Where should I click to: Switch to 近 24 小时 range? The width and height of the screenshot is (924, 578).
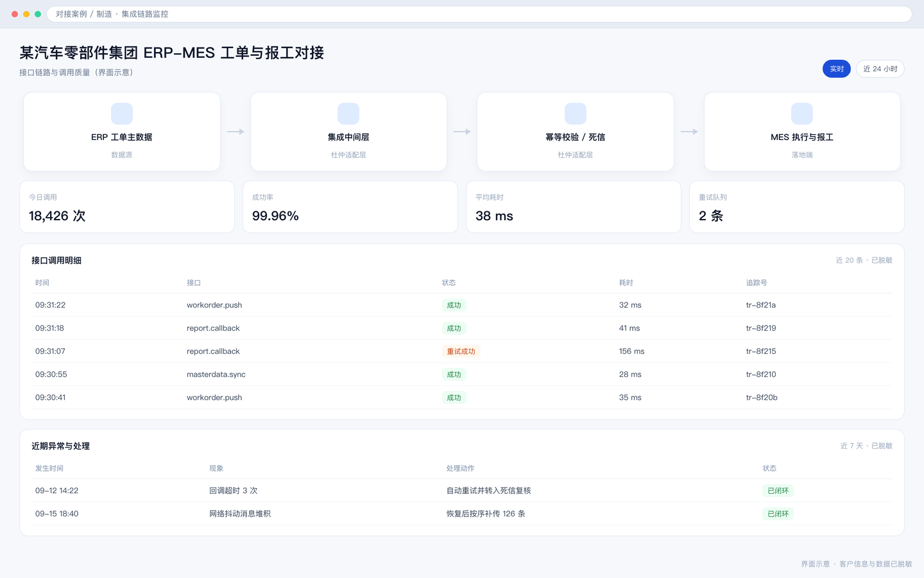pyautogui.click(x=880, y=69)
